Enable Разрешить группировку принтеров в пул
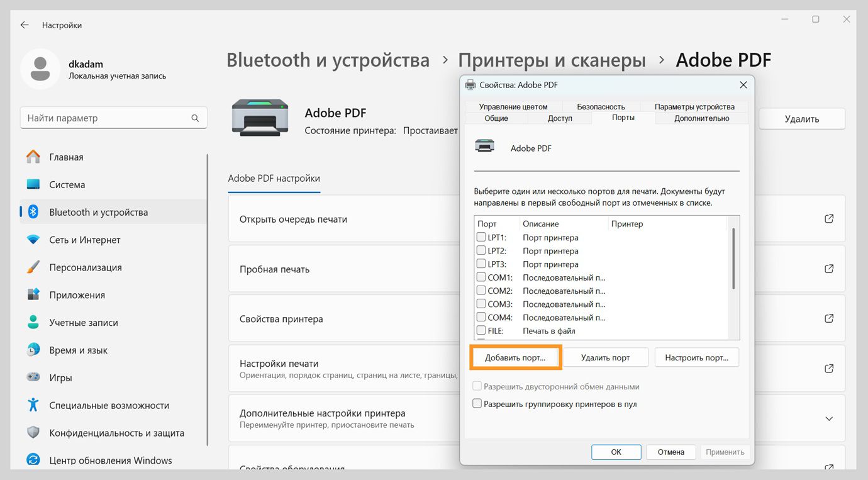868x480 pixels. click(477, 403)
